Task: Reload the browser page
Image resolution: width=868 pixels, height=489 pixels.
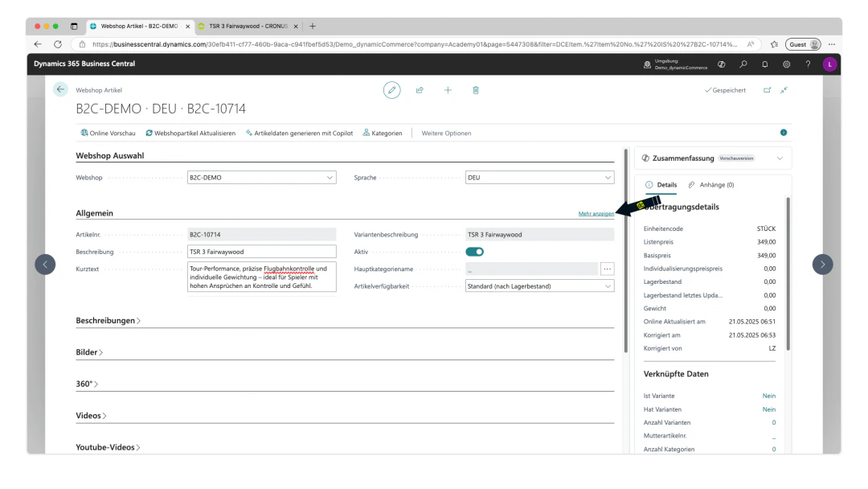Action: tap(58, 44)
